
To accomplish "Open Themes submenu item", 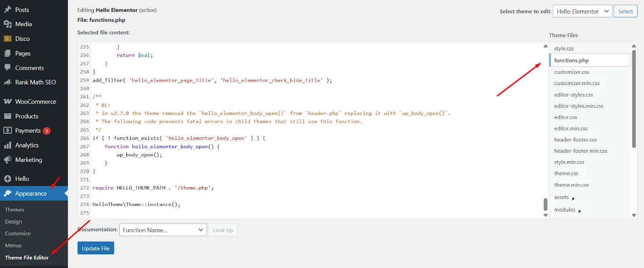I will (14, 210).
